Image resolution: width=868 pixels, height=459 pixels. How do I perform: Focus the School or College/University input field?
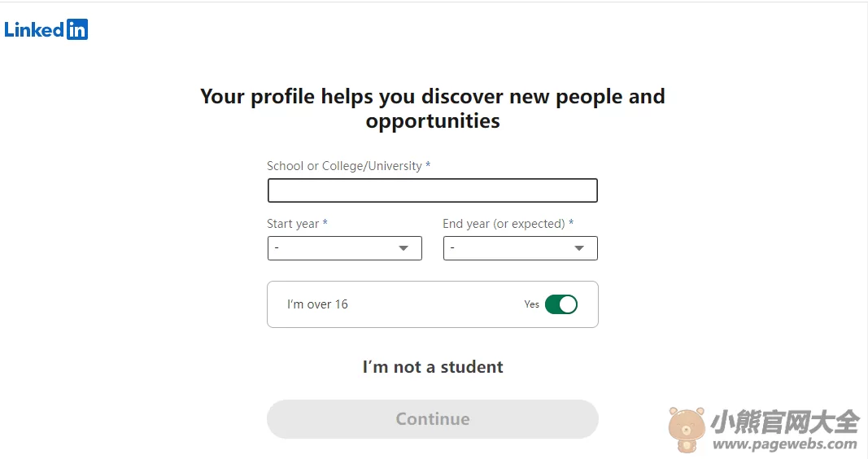point(432,190)
